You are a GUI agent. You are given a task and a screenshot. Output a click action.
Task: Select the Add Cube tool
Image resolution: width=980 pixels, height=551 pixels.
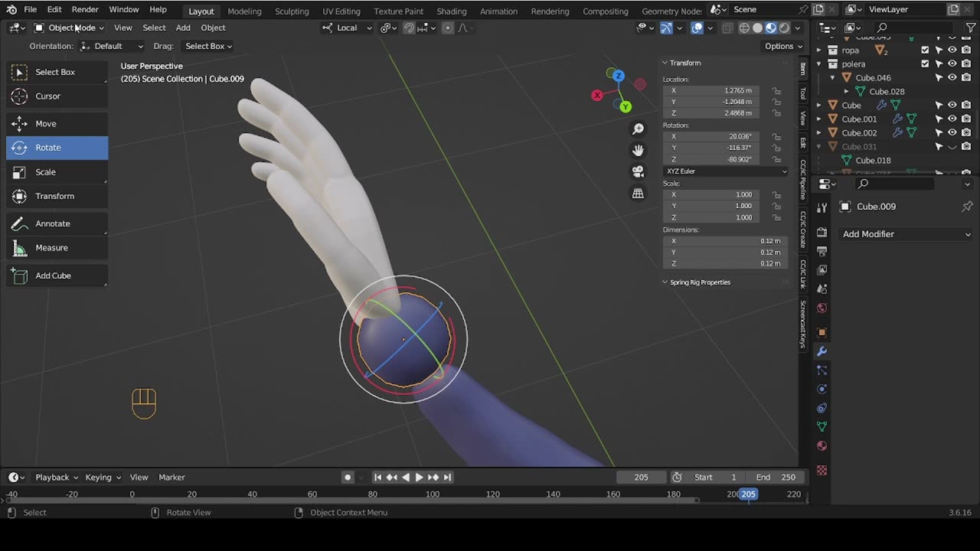[x=57, y=275]
